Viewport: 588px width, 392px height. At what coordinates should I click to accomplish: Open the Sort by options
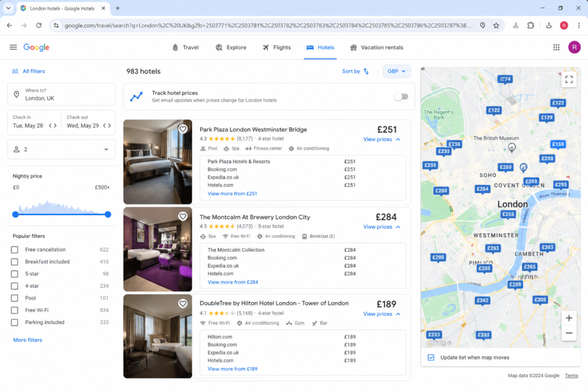[355, 71]
